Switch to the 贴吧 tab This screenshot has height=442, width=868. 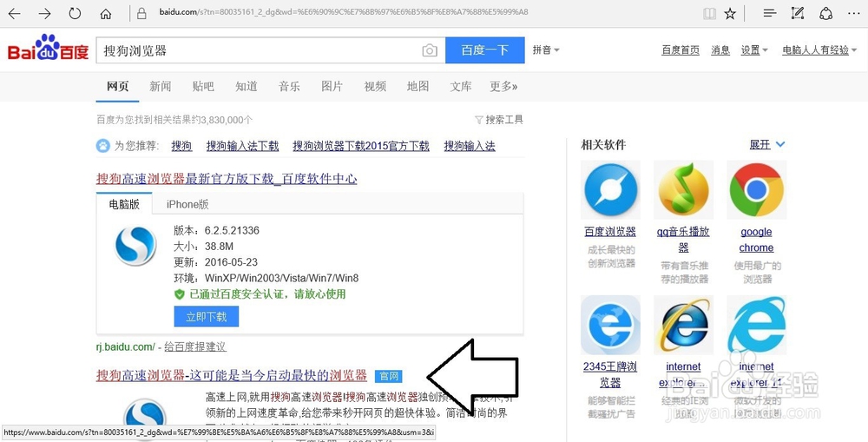[203, 86]
